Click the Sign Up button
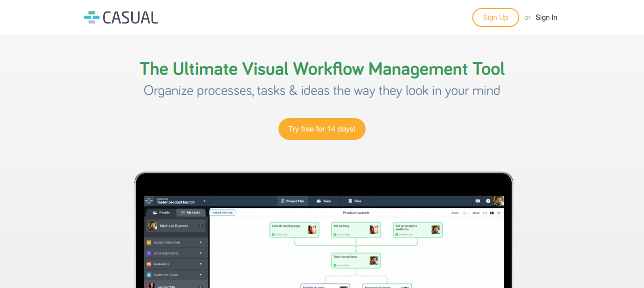The width and height of the screenshot is (644, 288). coord(495,17)
